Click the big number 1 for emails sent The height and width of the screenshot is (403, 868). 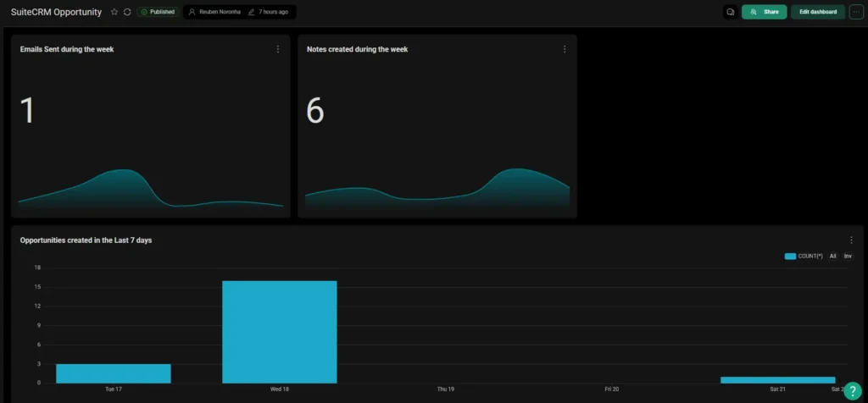point(27,111)
